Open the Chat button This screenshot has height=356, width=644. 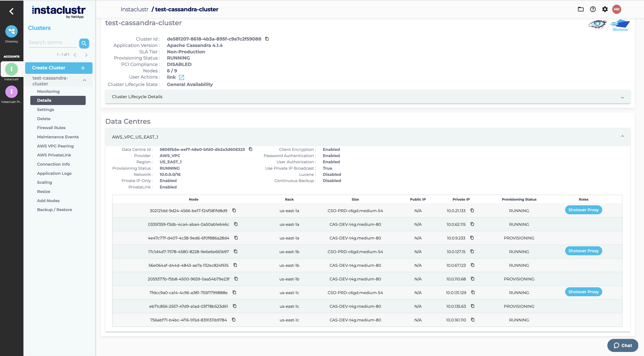622,345
